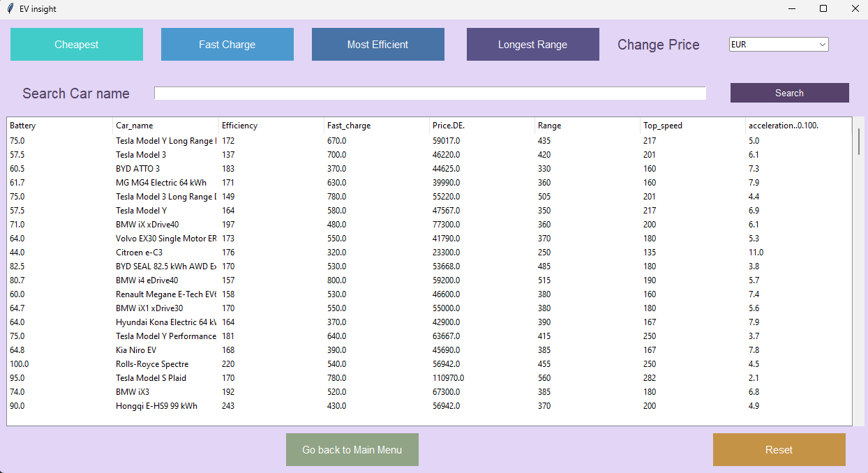Click the table vertical scrollbar thumb
868x473 pixels.
click(x=859, y=141)
